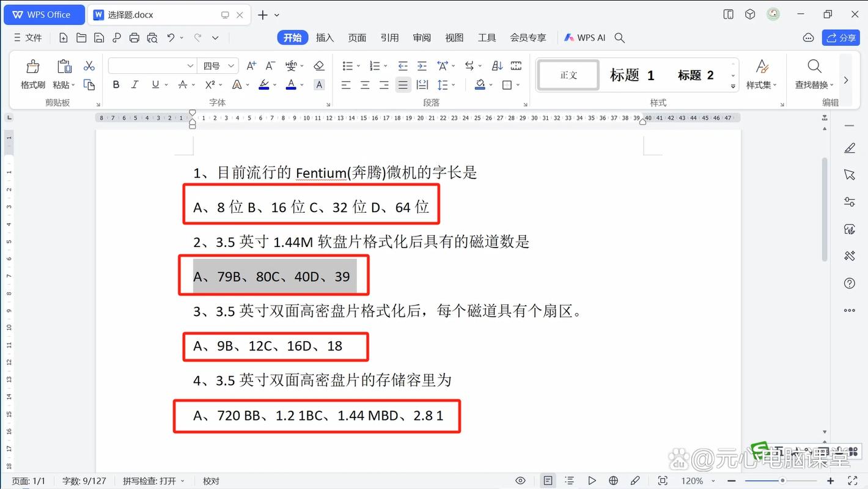Click the Cut scissors icon
Viewport: 868px width, 489px height.
coord(89,64)
